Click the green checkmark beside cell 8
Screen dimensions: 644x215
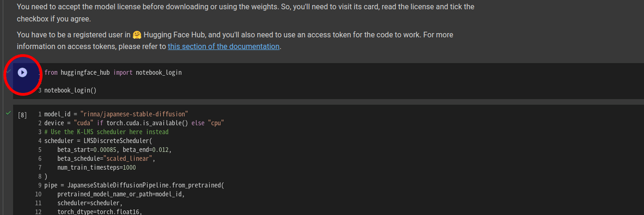(x=8, y=113)
